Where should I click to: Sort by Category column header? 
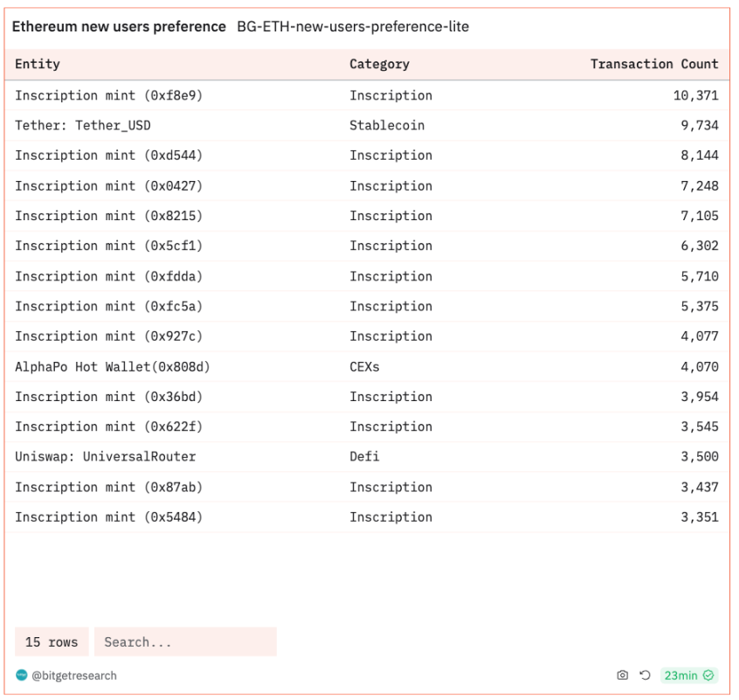(379, 64)
